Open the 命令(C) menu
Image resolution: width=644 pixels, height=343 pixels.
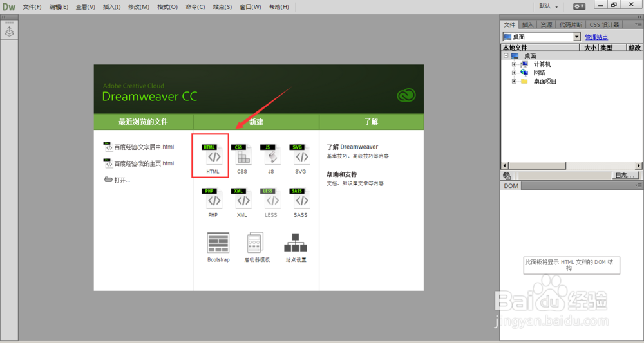[195, 7]
